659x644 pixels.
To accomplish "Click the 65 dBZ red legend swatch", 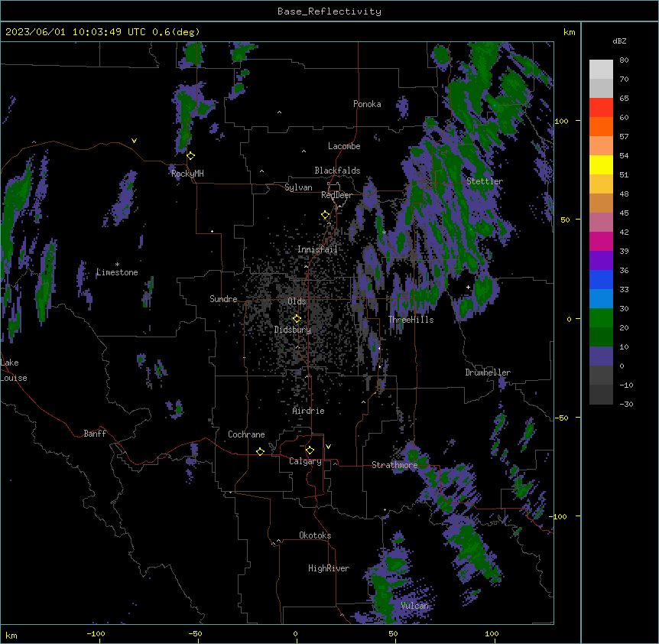I will coord(601,107).
